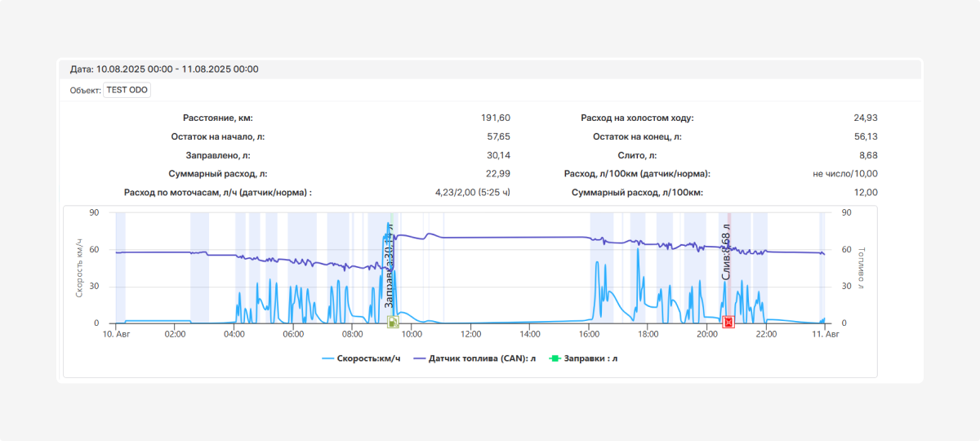Click the Суммарный расход, л/100км value 12,00
Viewport: 980px width, 441px height.
pyautogui.click(x=866, y=193)
